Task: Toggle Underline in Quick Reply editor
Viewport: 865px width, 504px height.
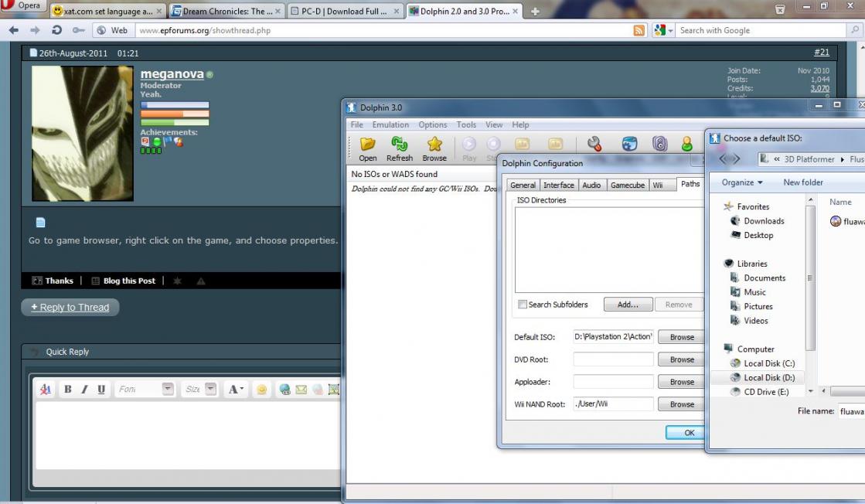Action: (x=101, y=390)
